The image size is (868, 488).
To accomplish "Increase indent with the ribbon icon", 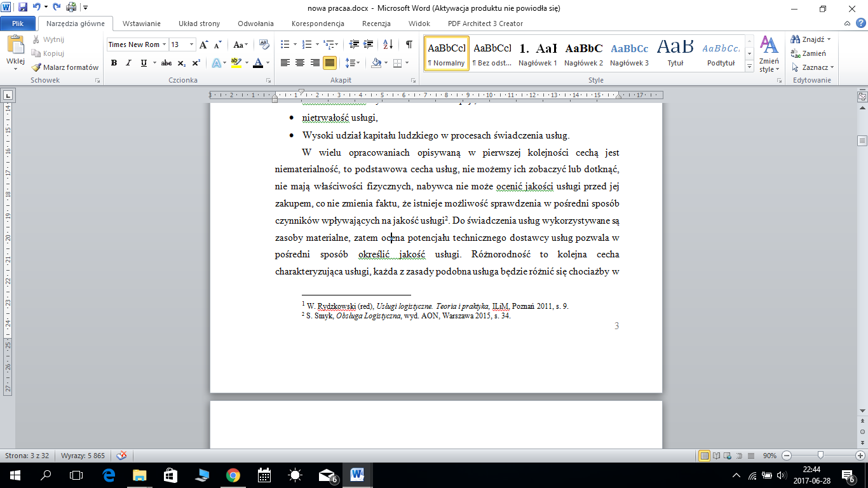I will pyautogui.click(x=368, y=44).
